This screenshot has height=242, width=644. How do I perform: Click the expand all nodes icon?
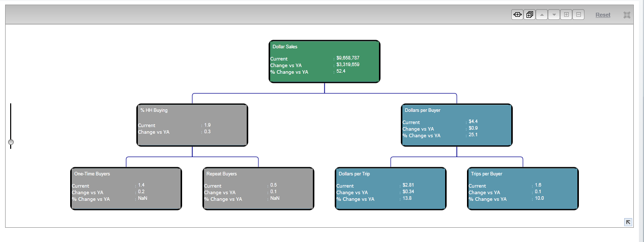tap(529, 15)
